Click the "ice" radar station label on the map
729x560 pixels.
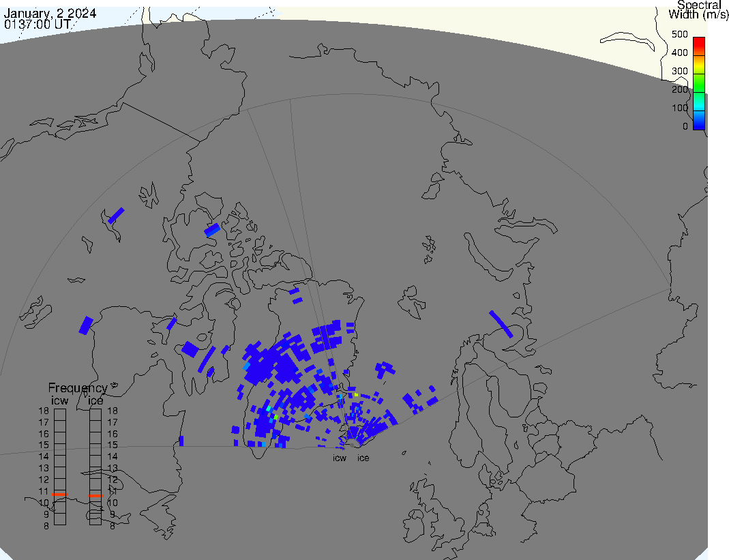tap(363, 458)
